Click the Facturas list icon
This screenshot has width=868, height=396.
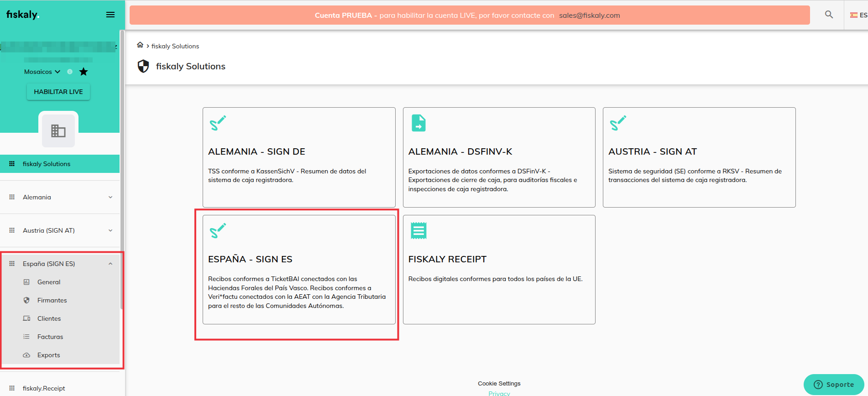[x=26, y=337]
